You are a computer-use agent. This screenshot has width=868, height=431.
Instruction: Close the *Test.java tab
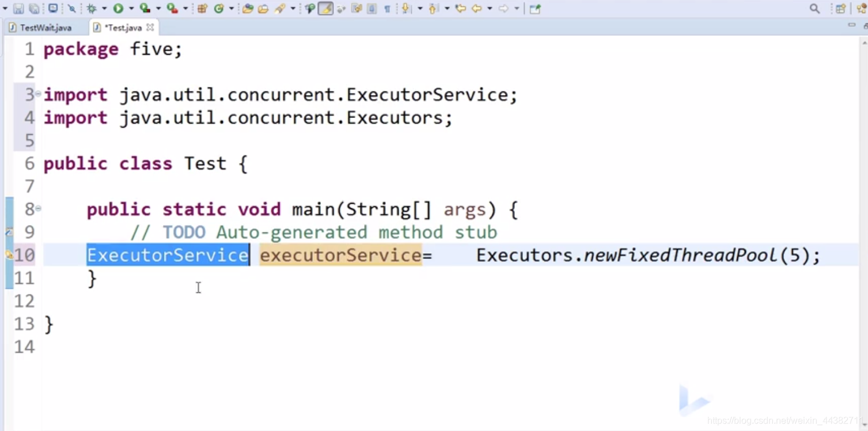click(150, 27)
